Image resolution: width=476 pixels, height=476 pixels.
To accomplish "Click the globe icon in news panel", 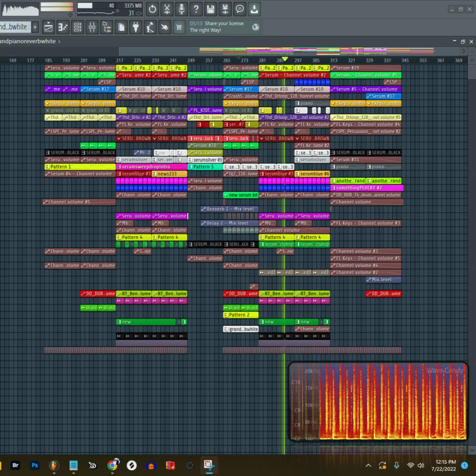I will click(256, 27).
